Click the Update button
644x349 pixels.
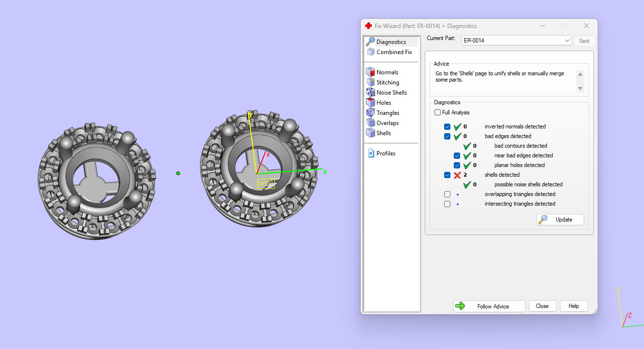pos(560,220)
